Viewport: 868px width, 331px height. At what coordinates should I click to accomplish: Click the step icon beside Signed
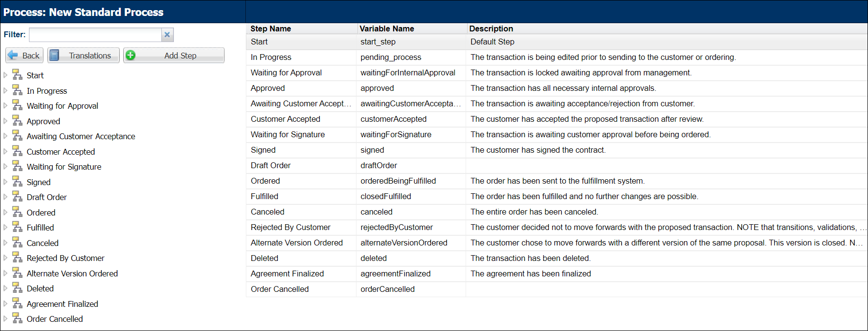pyautogui.click(x=17, y=182)
